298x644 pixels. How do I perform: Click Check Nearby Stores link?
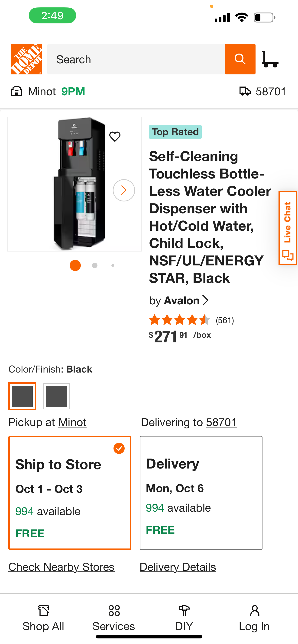61,567
